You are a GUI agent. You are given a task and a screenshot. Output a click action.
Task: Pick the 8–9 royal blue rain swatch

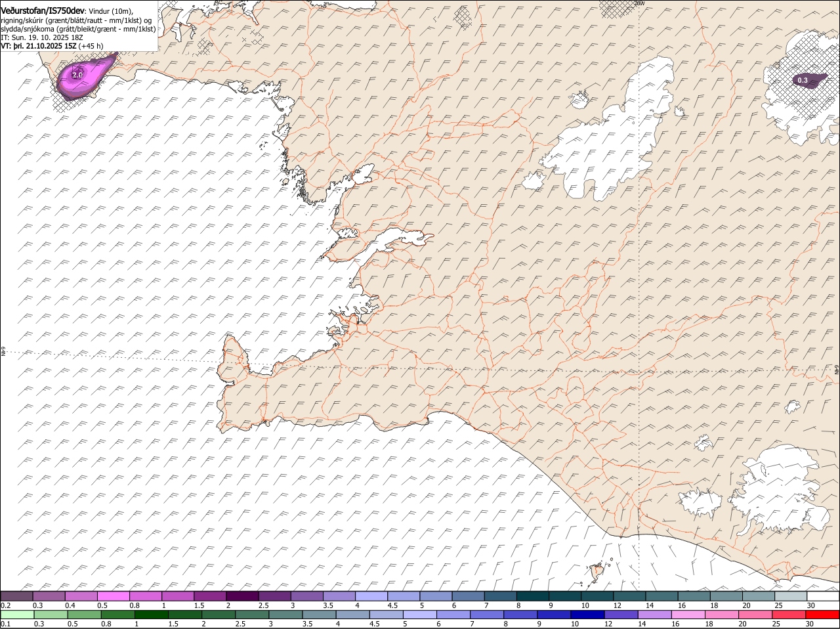(x=521, y=615)
